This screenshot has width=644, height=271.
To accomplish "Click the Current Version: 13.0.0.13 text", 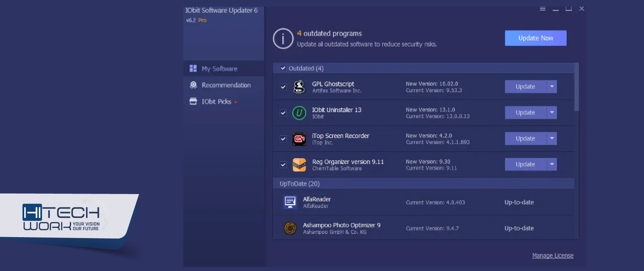I will click(438, 116).
